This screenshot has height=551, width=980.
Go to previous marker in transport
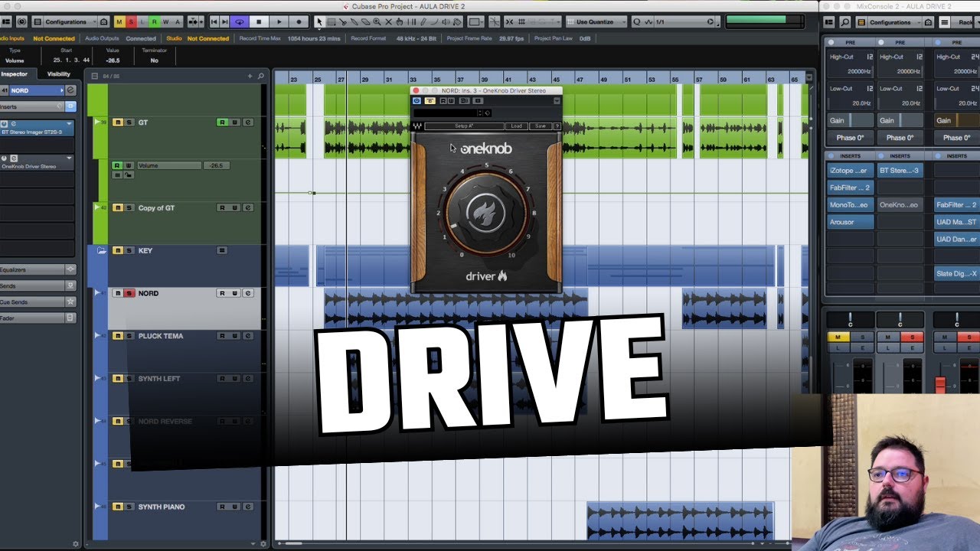coord(214,21)
